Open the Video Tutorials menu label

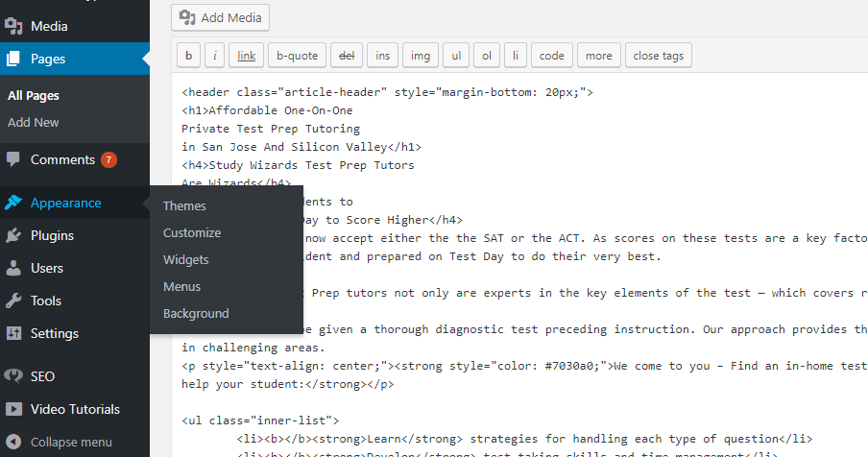point(75,409)
